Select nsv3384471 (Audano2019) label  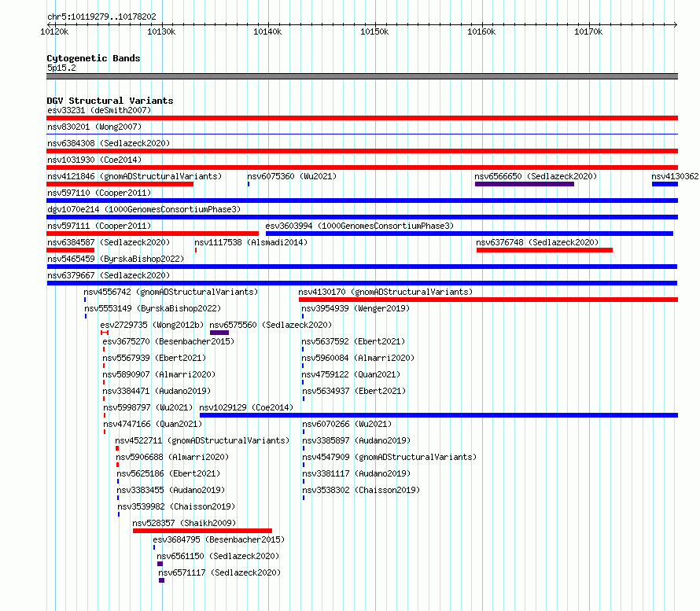point(157,391)
